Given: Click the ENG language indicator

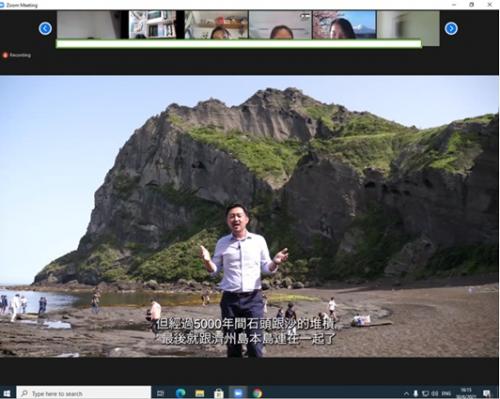Looking at the screenshot, I should [446, 394].
